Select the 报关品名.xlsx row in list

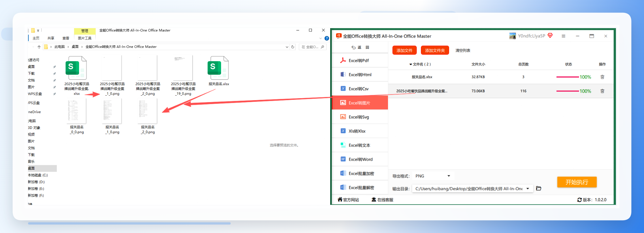click(x=501, y=77)
